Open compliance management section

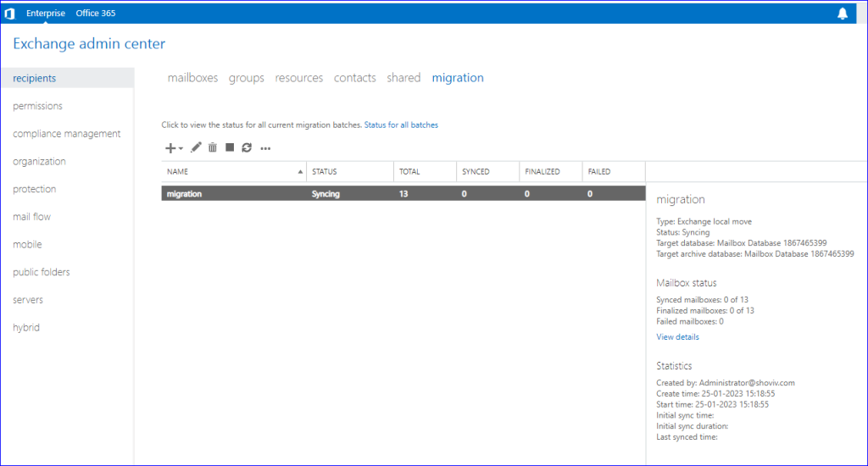tap(66, 133)
